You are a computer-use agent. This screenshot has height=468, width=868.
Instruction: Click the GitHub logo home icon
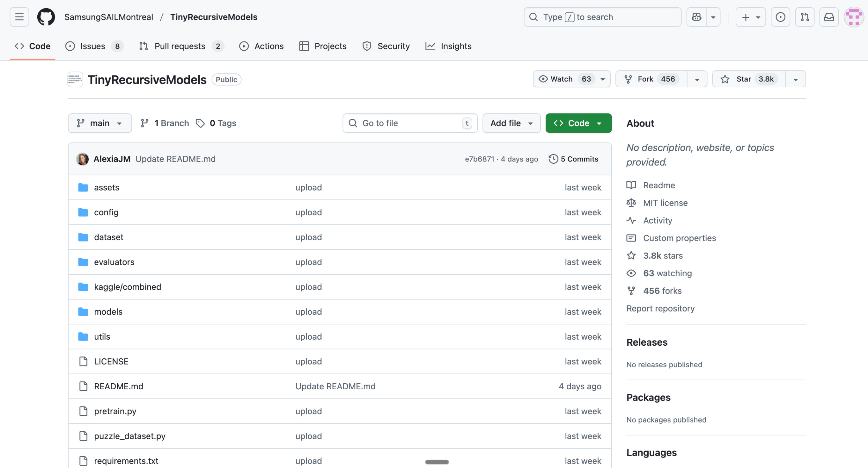pyautogui.click(x=46, y=17)
